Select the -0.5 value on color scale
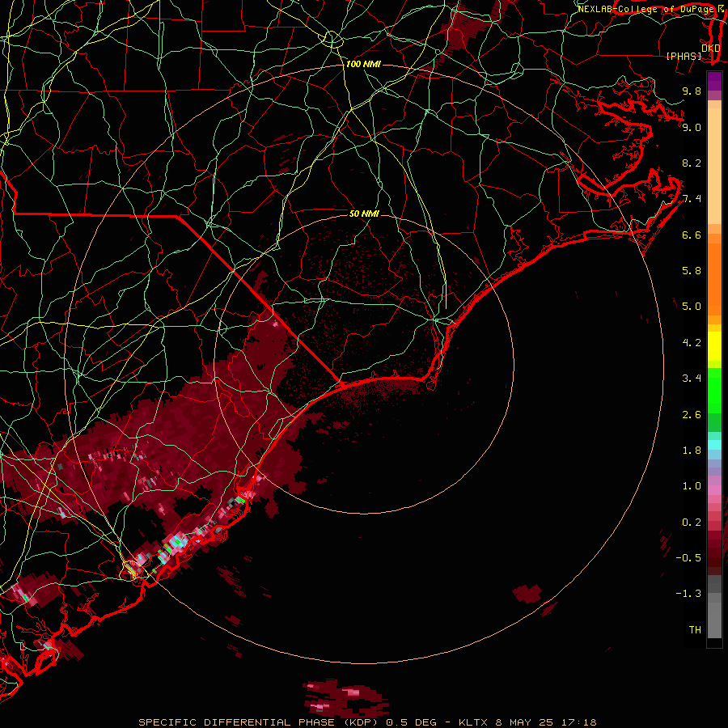728x728 pixels. pyautogui.click(x=688, y=558)
